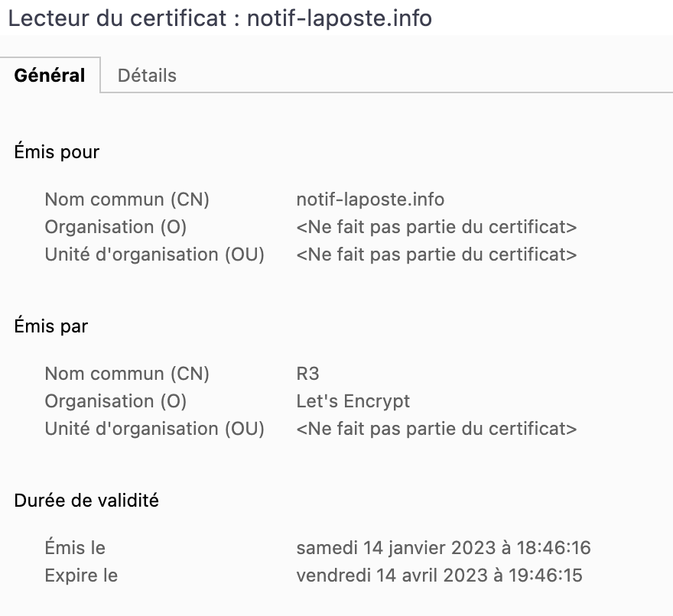The height and width of the screenshot is (616, 673).
Task: Click Unité d'organisation (OU) label under Émis pour
Action: (154, 255)
